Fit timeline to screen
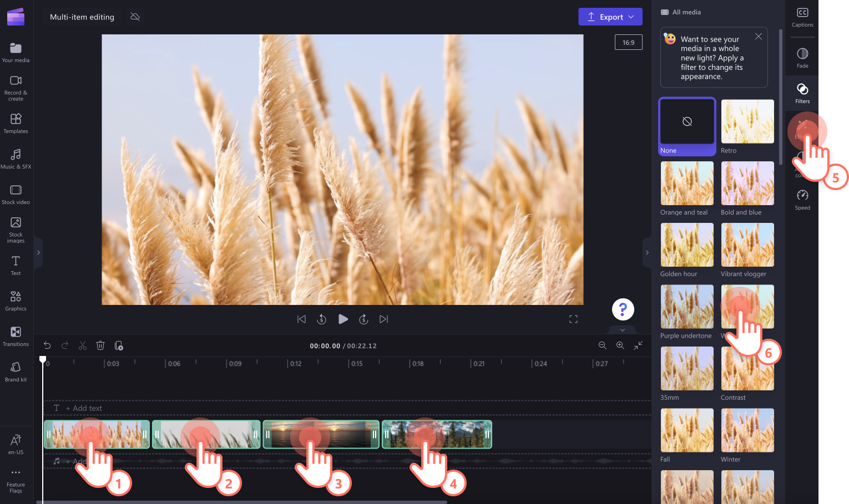The height and width of the screenshot is (504, 849). click(638, 345)
